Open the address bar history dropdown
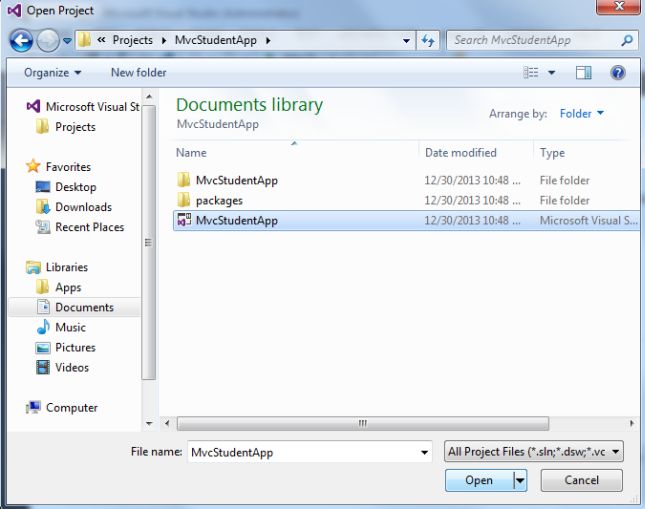The height and width of the screenshot is (509, 645). click(406, 40)
